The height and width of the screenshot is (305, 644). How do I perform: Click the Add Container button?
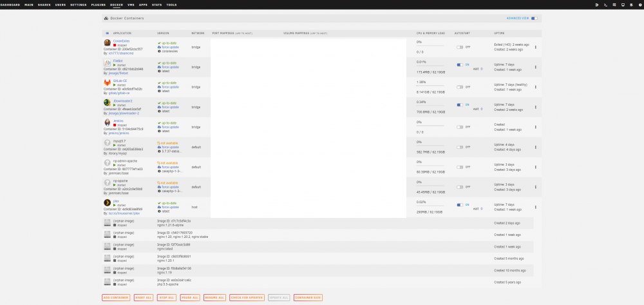coord(116,298)
